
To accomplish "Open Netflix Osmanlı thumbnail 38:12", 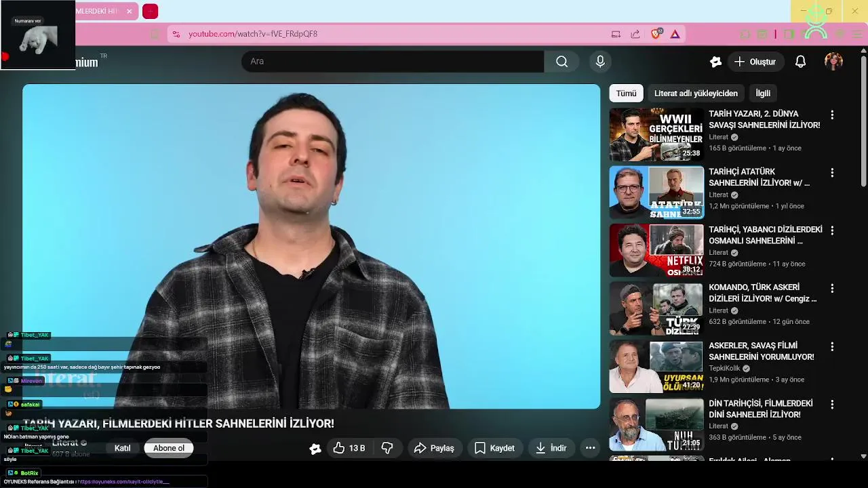I will [x=656, y=250].
